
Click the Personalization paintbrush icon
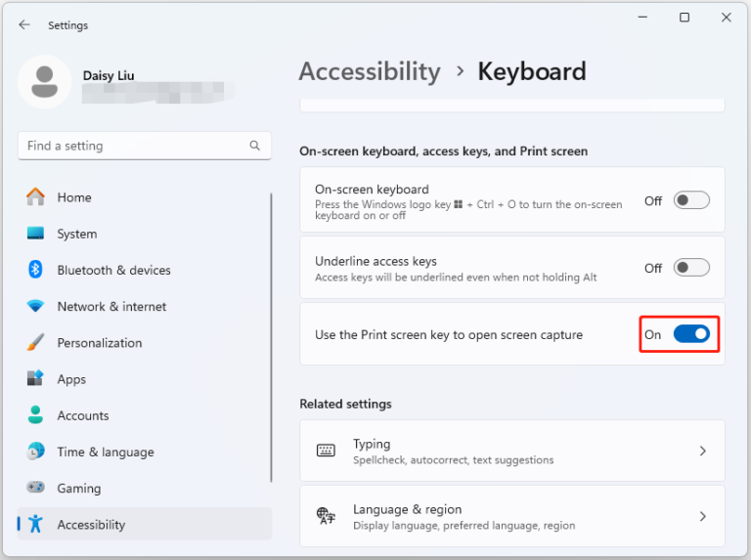[x=36, y=343]
